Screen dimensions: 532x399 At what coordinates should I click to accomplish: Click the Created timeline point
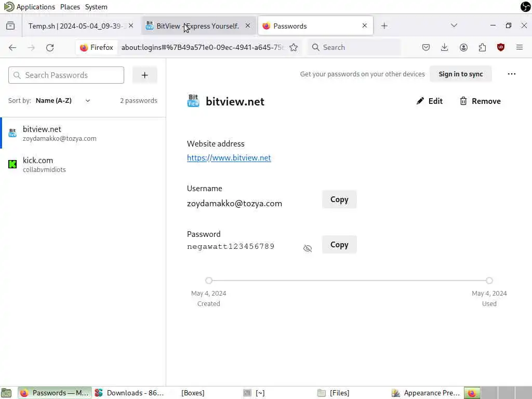[209, 281]
